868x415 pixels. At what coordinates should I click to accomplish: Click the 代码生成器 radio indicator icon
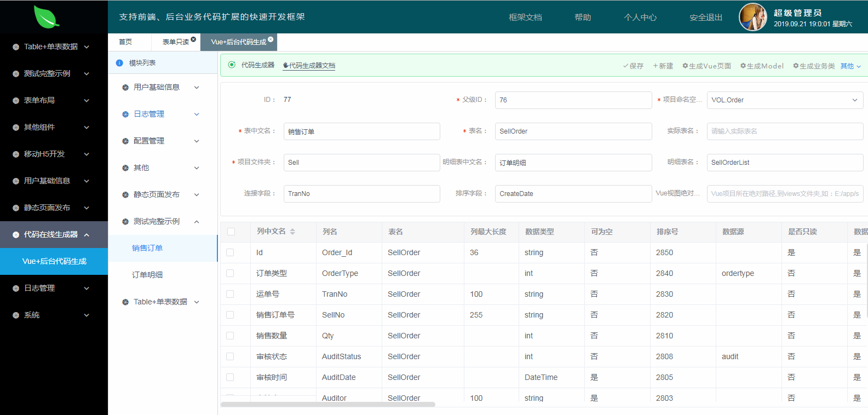tap(232, 65)
